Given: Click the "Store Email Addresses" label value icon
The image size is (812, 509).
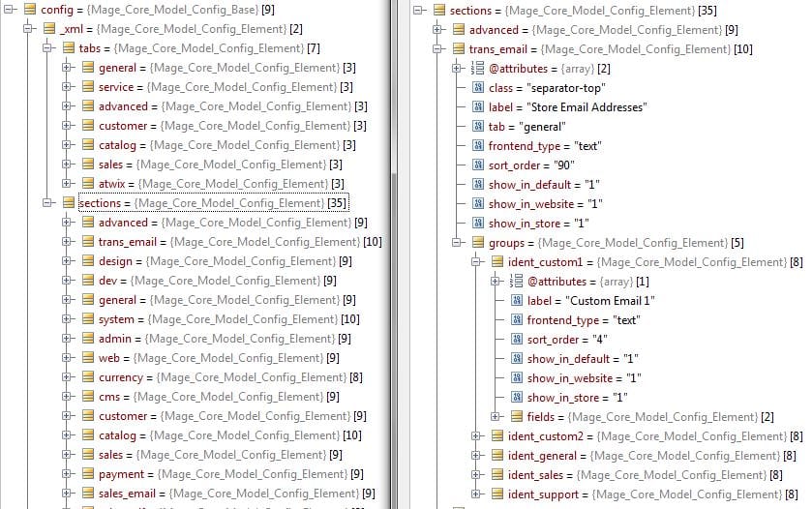Looking at the screenshot, I should click(x=478, y=107).
